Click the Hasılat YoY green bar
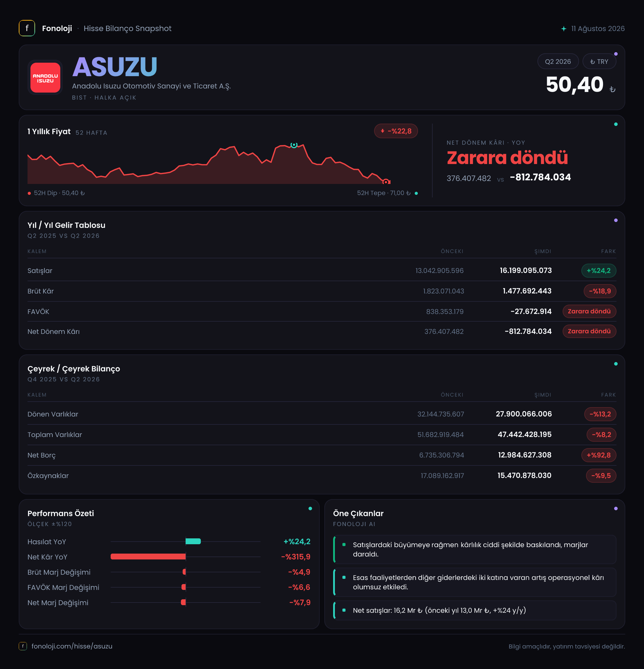 (193, 541)
